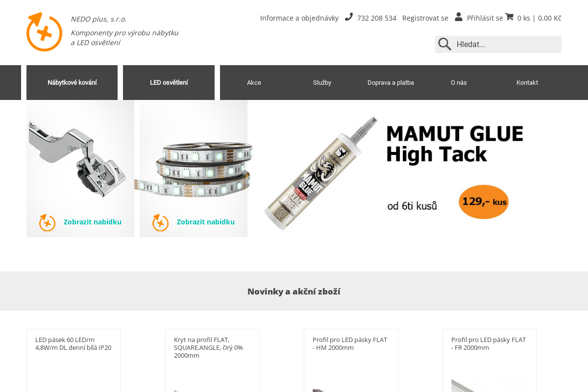Viewport: 588px width, 392px height.
Task: Open the Služby page
Action: (322, 82)
